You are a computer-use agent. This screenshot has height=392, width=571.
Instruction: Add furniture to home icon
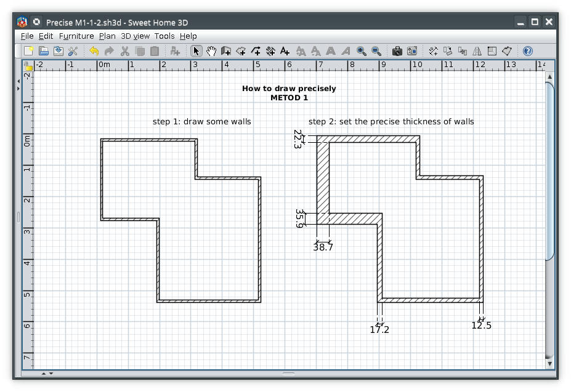point(175,51)
